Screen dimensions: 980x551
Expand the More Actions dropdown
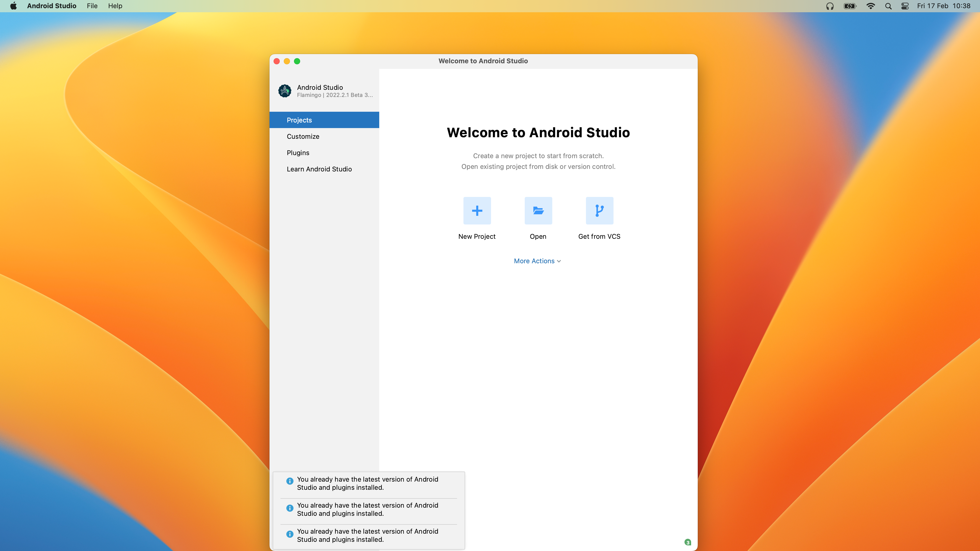pos(537,261)
